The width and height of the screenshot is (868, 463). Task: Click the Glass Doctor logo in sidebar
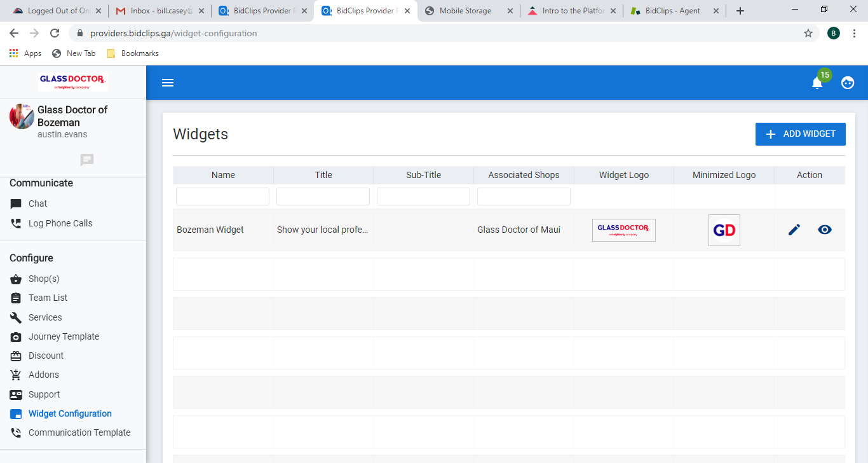[73, 82]
